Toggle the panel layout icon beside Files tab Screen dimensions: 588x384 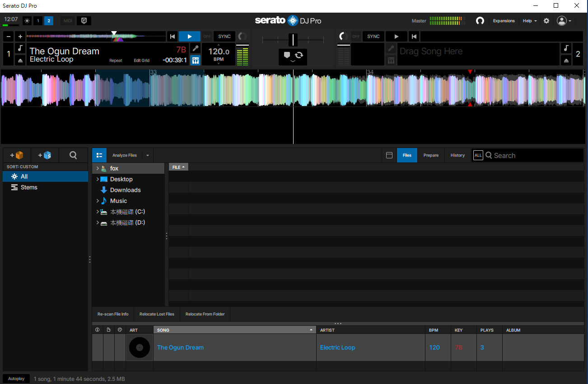389,155
